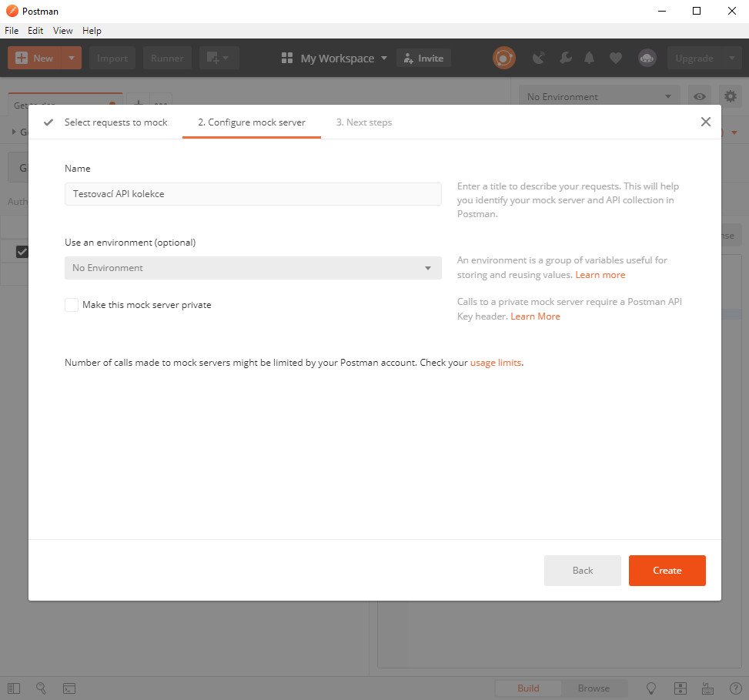This screenshot has height=700, width=749.
Task: Open the Edit menu
Action: click(35, 31)
